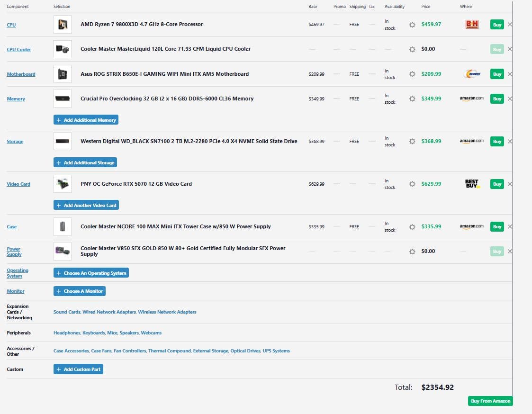This screenshot has width=532, height=414.
Task: Remove the Asus ROG STRIX motherboard
Action: pos(510,74)
